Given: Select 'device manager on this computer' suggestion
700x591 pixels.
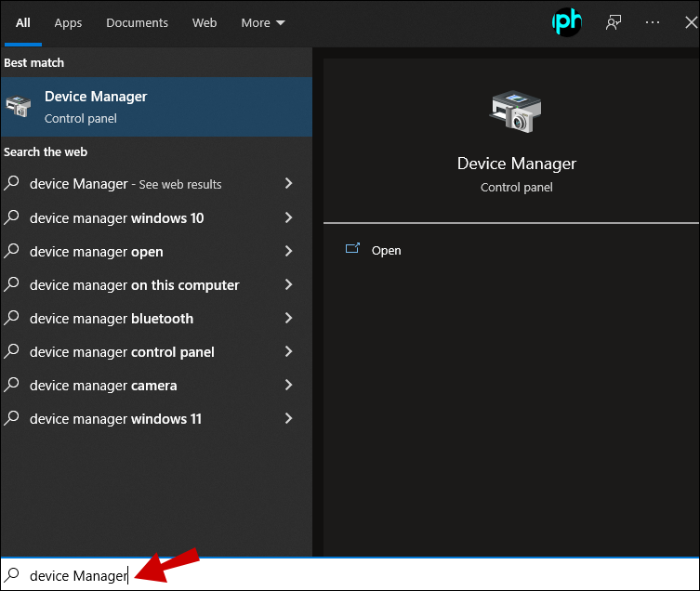Looking at the screenshot, I should coord(134,285).
